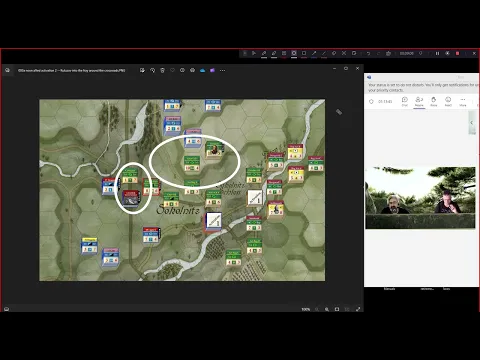Select the pen tool in annotation toolbar
This screenshot has height=360, width=480.
(x=264, y=53)
